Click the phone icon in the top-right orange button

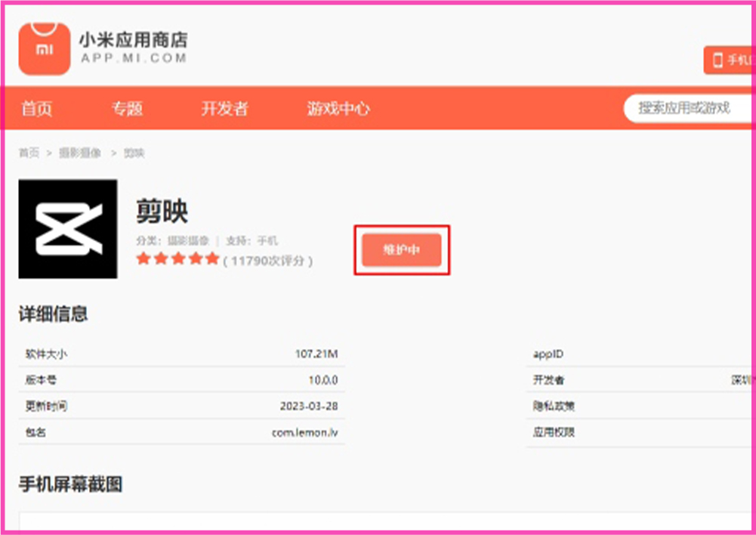(x=717, y=60)
